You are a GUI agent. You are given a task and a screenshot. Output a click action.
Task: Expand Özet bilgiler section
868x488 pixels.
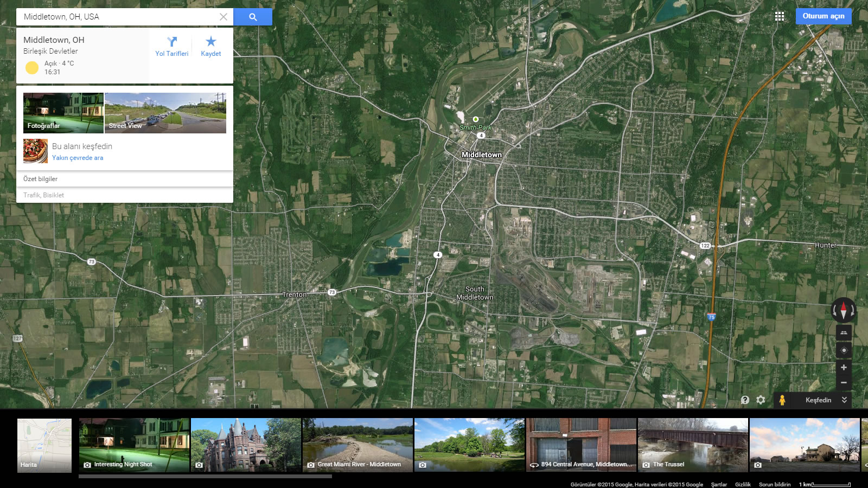124,179
